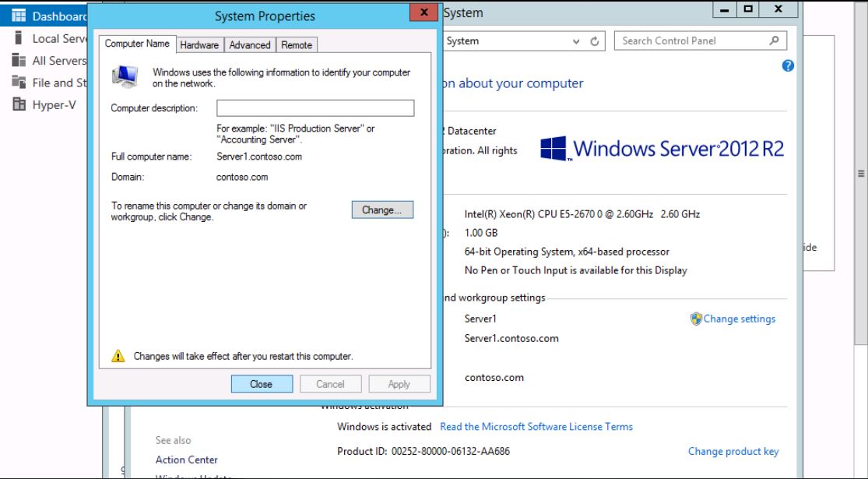The width and height of the screenshot is (868, 479).
Task: Open File and Storage Services icon
Action: pyautogui.click(x=19, y=83)
